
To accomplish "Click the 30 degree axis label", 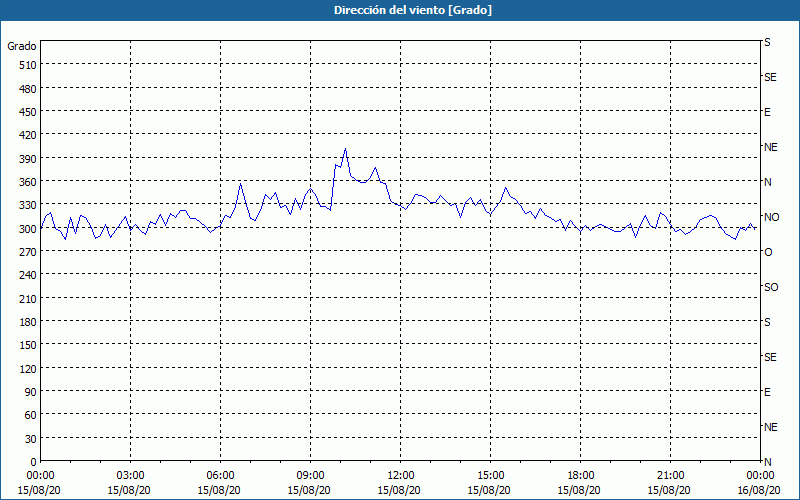I will (x=31, y=438).
